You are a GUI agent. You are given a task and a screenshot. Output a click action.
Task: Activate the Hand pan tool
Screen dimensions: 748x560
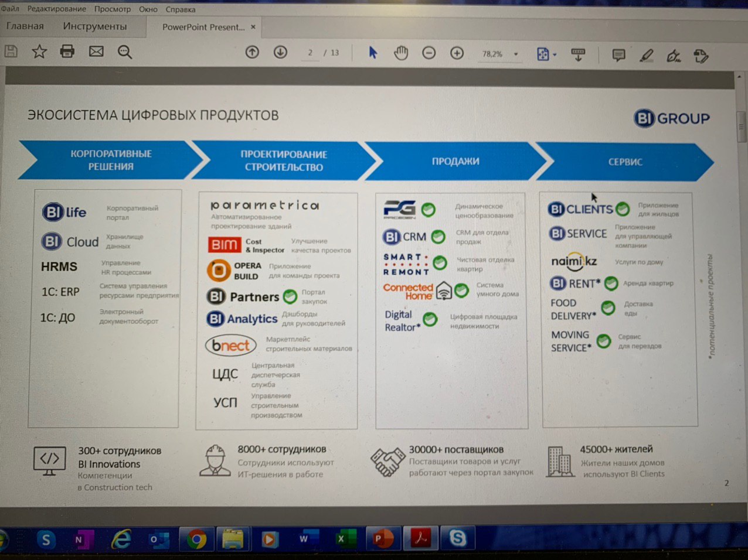tap(401, 53)
